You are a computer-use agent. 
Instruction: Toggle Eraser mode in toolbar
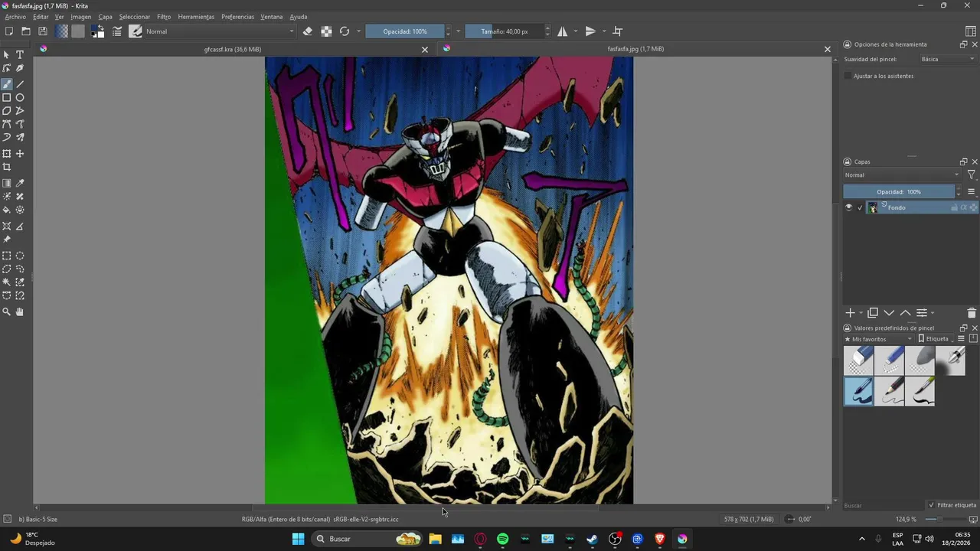pos(308,31)
